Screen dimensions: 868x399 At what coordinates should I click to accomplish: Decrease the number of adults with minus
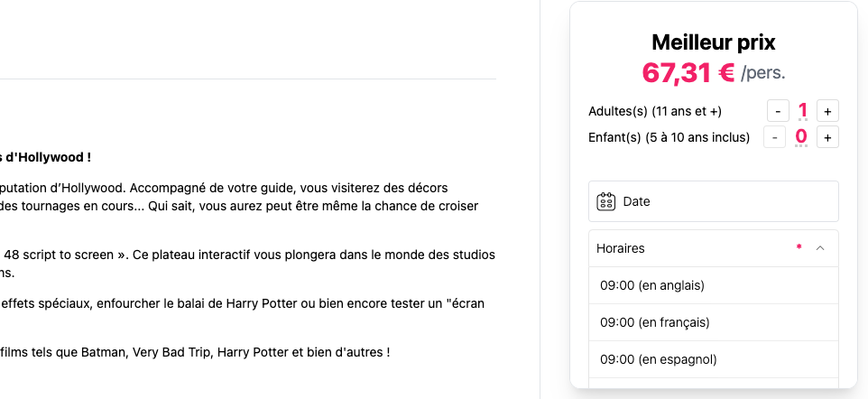pyautogui.click(x=778, y=111)
